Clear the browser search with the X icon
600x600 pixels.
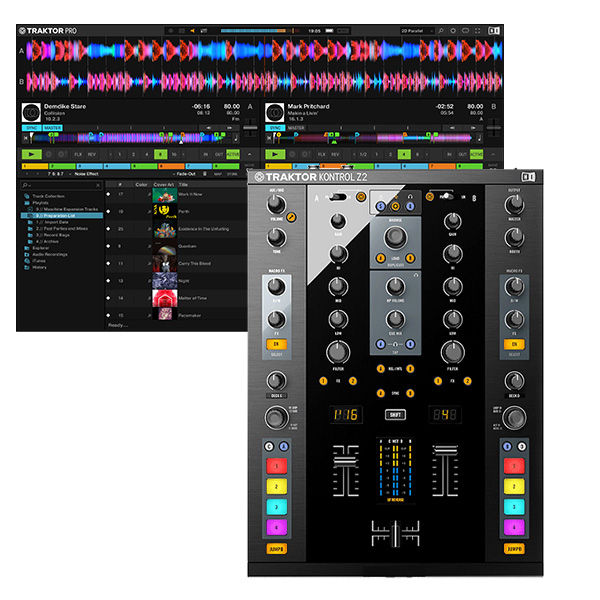(x=98, y=185)
